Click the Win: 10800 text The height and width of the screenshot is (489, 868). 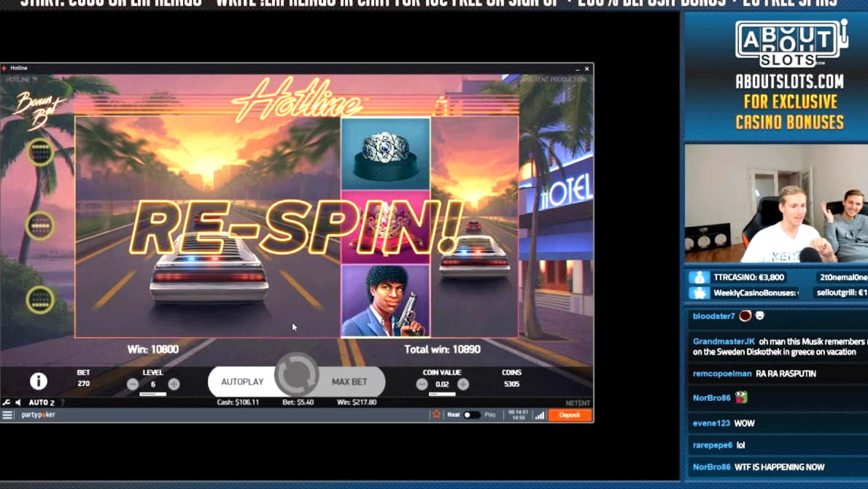[x=152, y=350]
